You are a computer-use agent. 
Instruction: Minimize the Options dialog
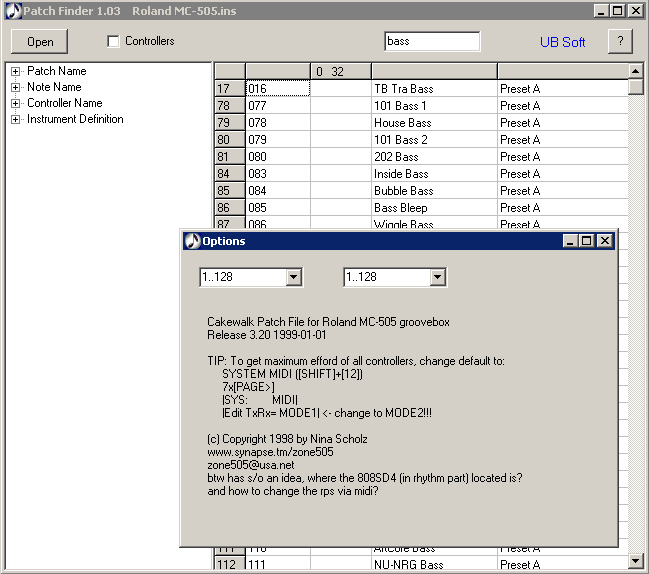coord(570,241)
